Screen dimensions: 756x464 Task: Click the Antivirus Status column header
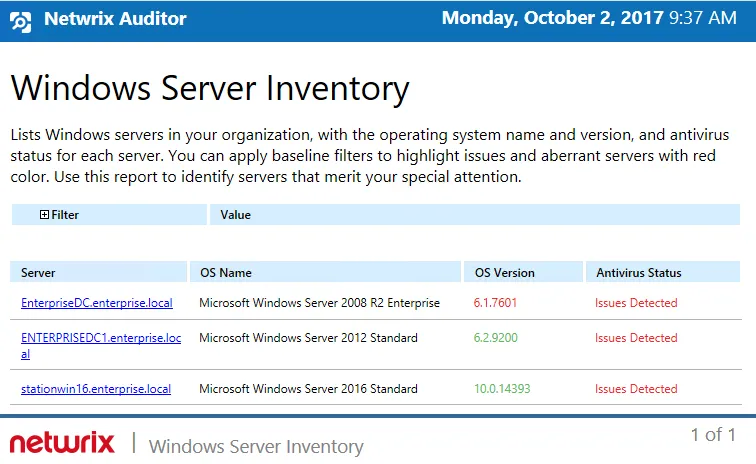tap(663, 272)
